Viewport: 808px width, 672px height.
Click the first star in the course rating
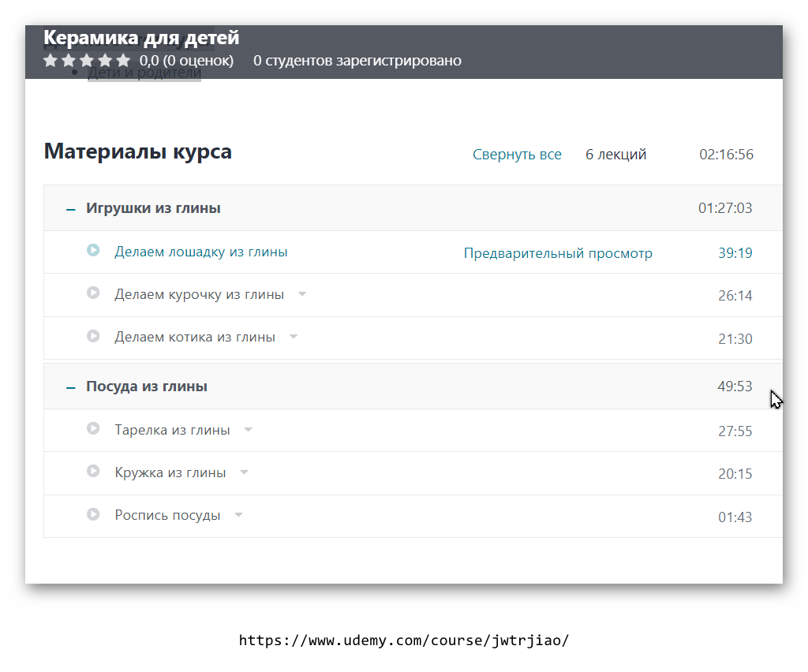(x=50, y=59)
